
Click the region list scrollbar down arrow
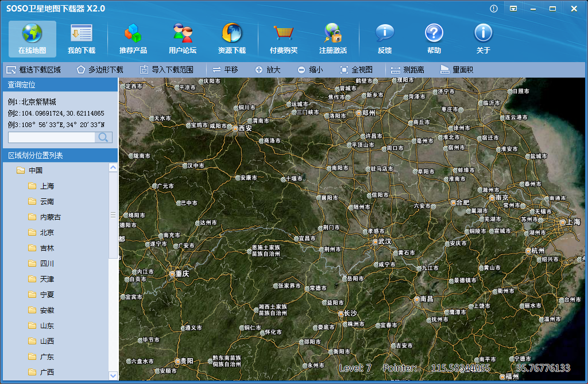[113, 376]
